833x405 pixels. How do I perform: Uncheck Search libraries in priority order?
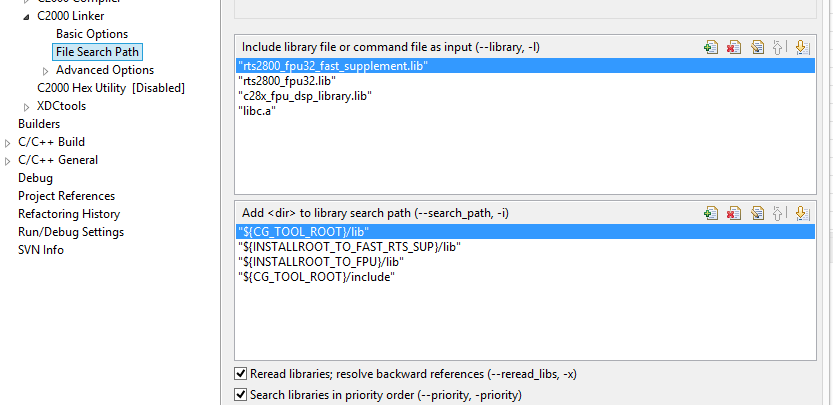(240, 394)
